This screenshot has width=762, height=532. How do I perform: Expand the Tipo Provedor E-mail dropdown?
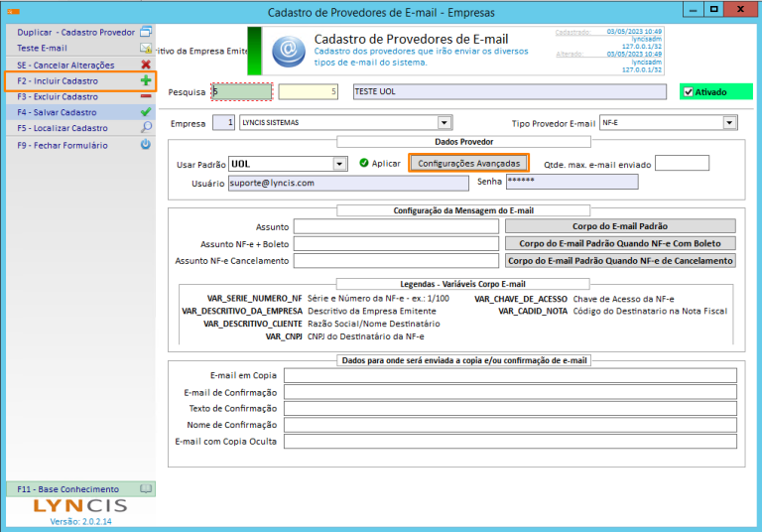(729, 122)
